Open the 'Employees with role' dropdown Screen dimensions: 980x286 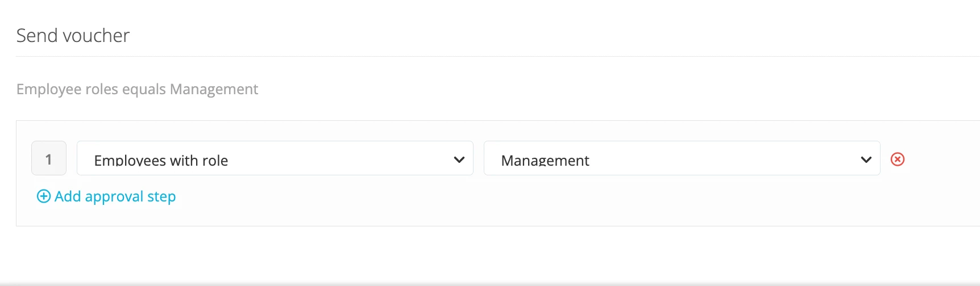click(275, 158)
